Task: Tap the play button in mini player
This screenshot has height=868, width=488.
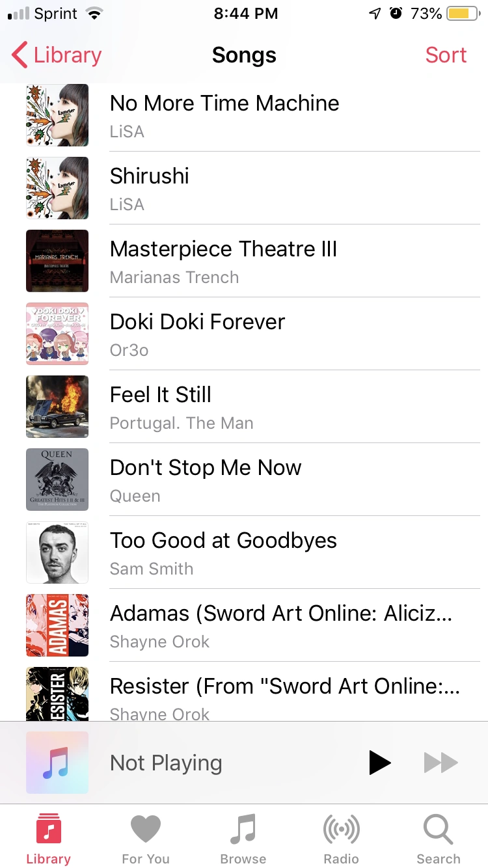Action: [x=380, y=763]
